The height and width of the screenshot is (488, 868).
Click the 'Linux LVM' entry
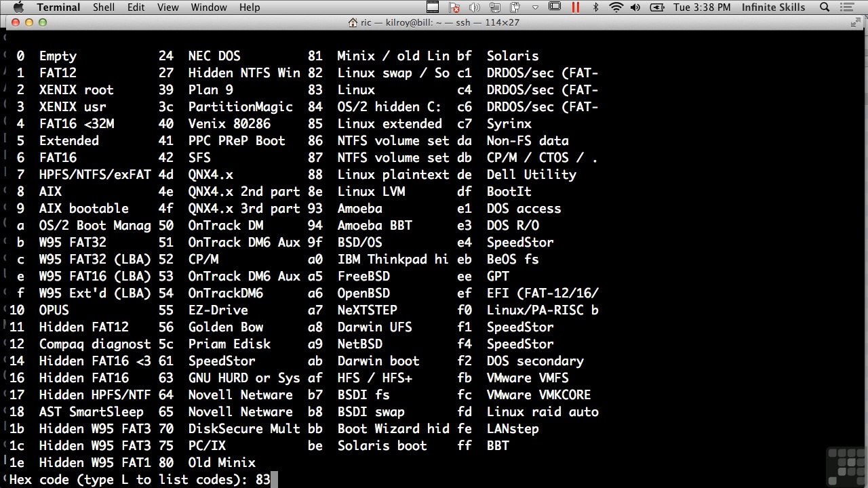(x=371, y=192)
